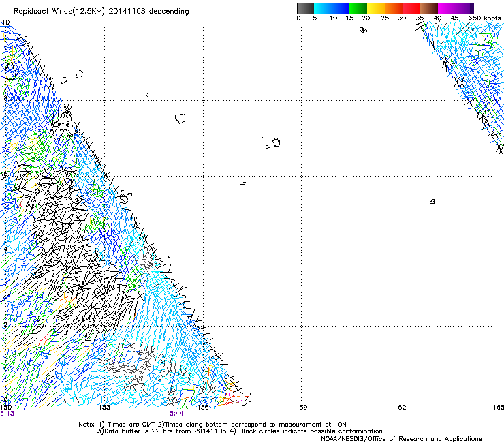Click the green 15-20 knots legend segment
The width and height of the screenshot is (504, 443).
point(358,8)
